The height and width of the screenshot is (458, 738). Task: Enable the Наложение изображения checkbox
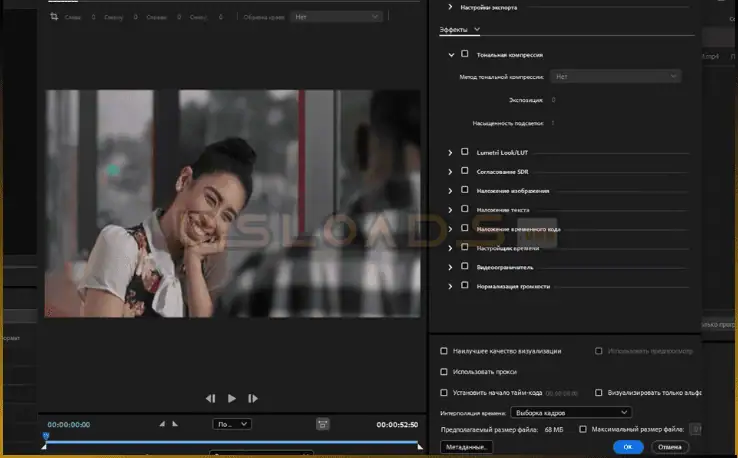pyautogui.click(x=465, y=190)
